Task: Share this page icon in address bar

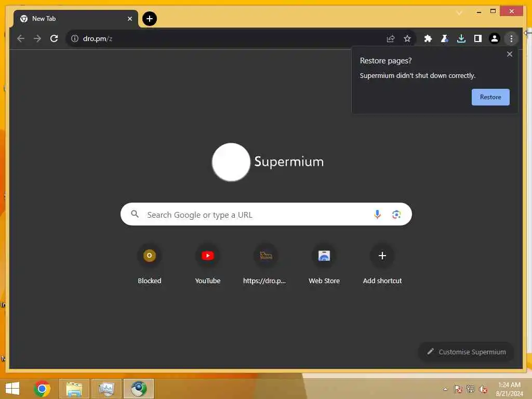Action: click(391, 38)
